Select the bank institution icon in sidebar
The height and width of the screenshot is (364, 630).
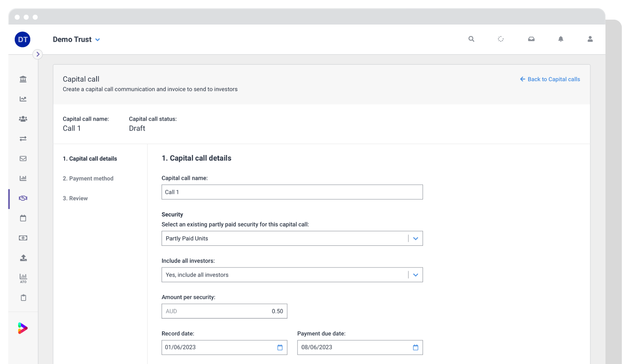(x=23, y=79)
